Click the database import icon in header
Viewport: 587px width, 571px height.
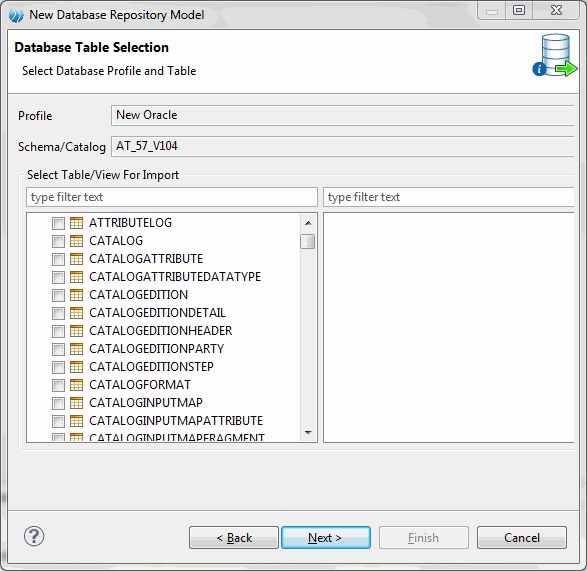pyautogui.click(x=555, y=55)
